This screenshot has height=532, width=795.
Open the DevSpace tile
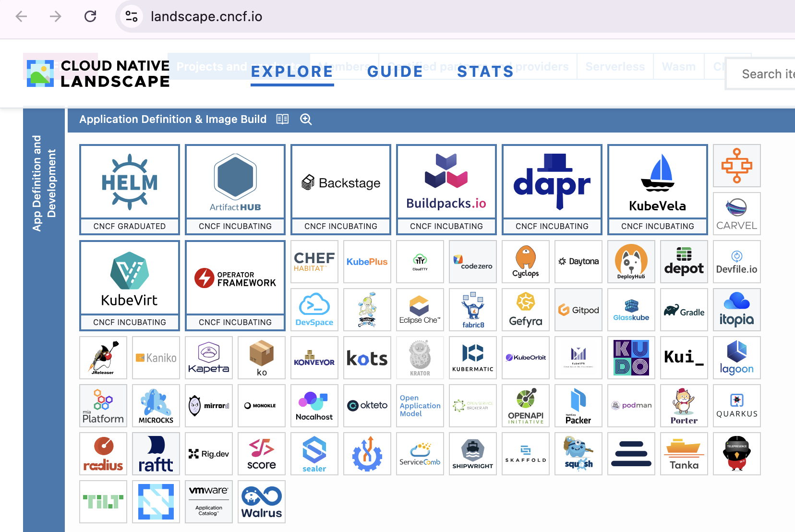[314, 310]
